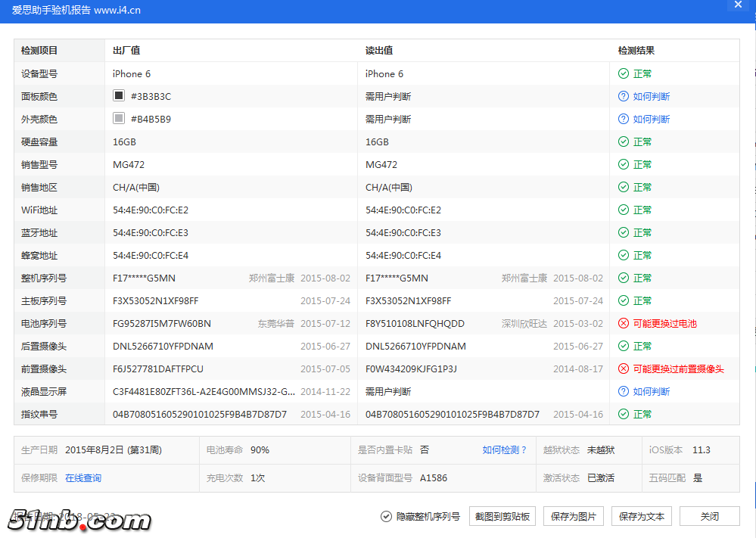Click the question-mark icon in the 液晶显示屏 row
Image resolution: width=756 pixels, height=538 pixels.
tap(624, 392)
